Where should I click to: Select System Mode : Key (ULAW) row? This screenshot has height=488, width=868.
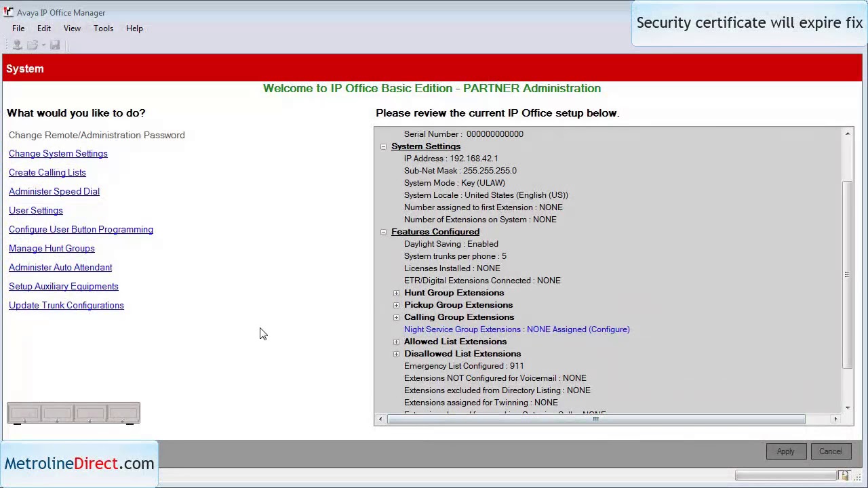click(x=454, y=183)
